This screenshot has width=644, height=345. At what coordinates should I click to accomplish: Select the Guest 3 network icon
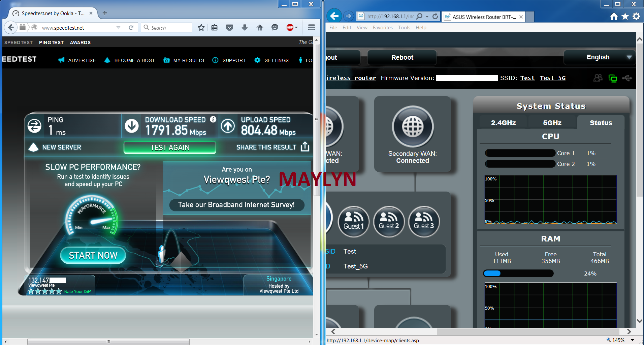424,222
